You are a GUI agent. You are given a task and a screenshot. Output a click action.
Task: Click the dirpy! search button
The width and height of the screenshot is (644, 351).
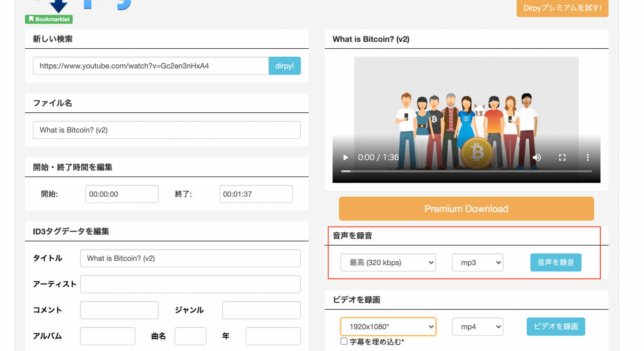click(285, 66)
